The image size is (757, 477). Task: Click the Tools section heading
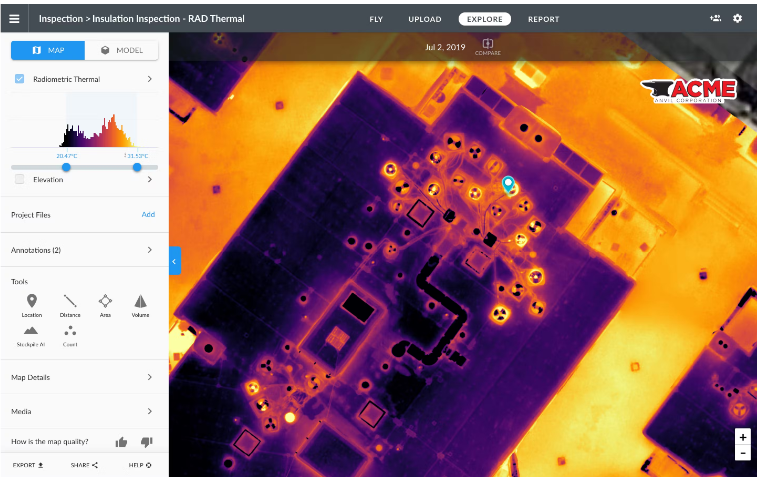click(20, 281)
